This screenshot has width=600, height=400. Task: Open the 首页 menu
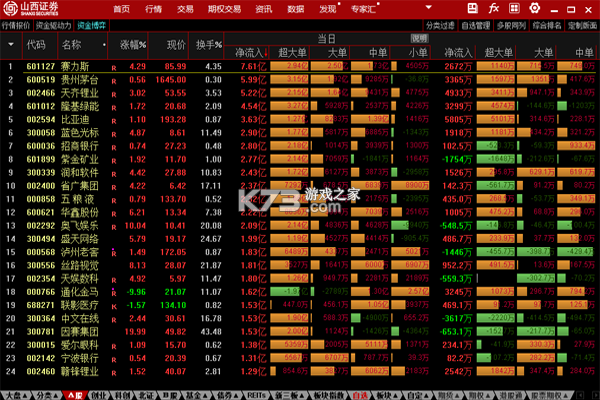(122, 9)
